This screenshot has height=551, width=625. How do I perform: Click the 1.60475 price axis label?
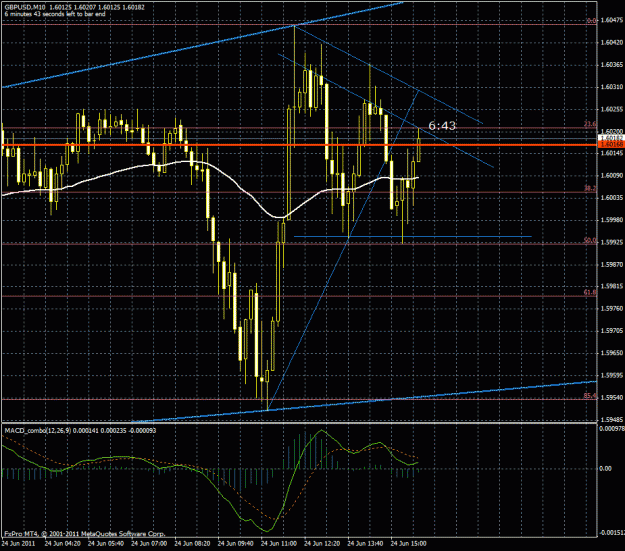[611, 20]
